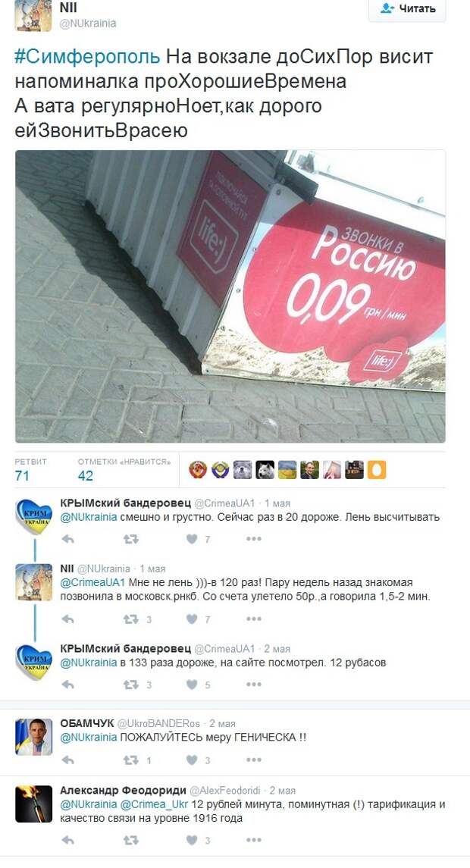Open more options on the NII reply
Screen dimensions: 470x868
point(253,619)
